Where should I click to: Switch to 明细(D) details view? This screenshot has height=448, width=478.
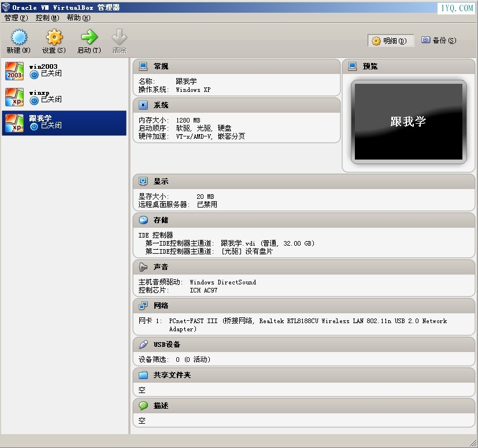[391, 40]
